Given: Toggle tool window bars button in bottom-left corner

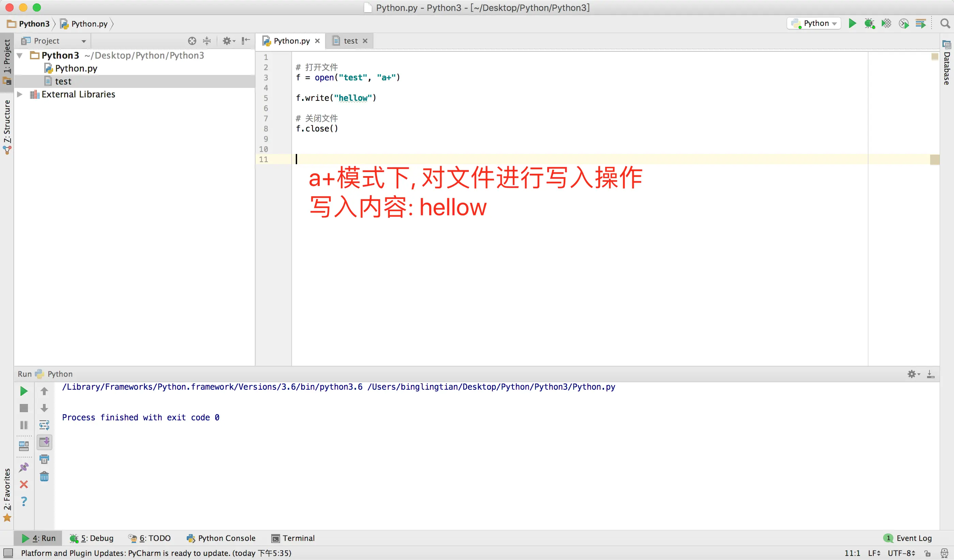Looking at the screenshot, I should tap(8, 553).
